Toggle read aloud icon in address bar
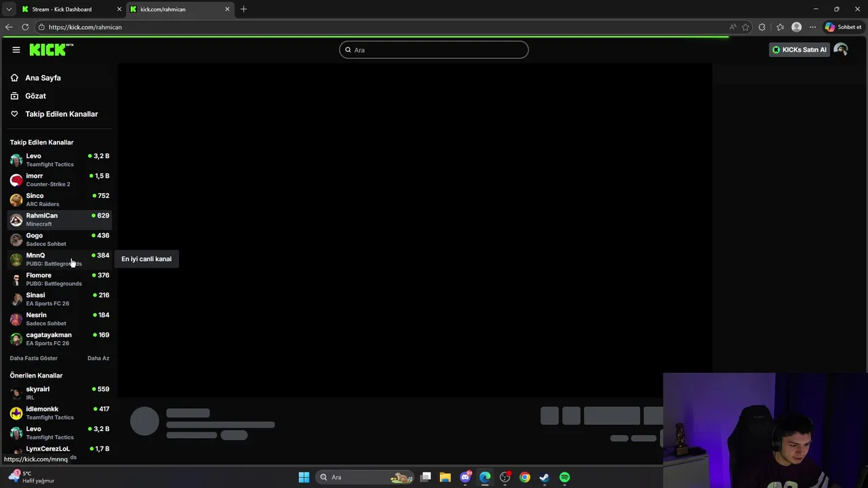Viewport: 868px width, 488px height. [x=733, y=27]
